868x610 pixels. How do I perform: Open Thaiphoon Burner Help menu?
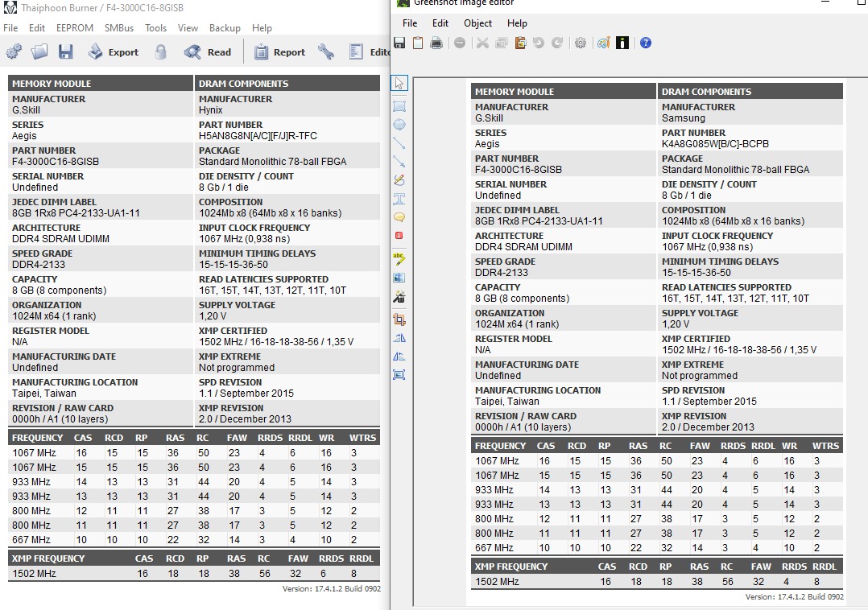262,27
